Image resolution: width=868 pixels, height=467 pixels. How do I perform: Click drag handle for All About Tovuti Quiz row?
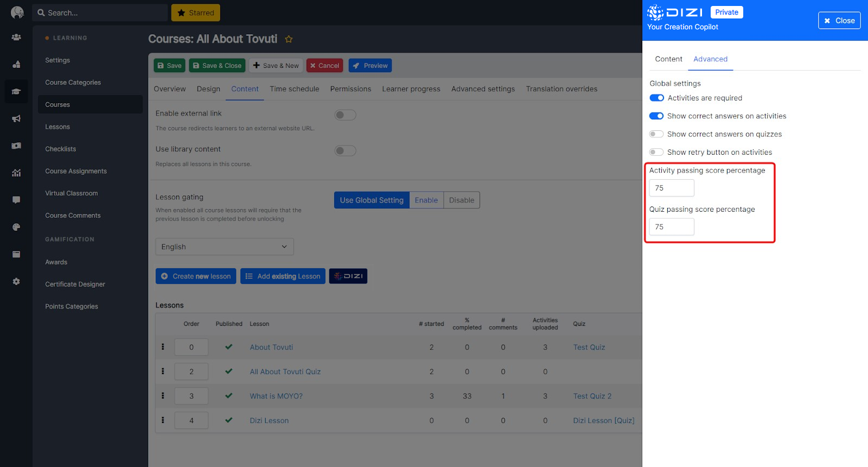click(163, 371)
